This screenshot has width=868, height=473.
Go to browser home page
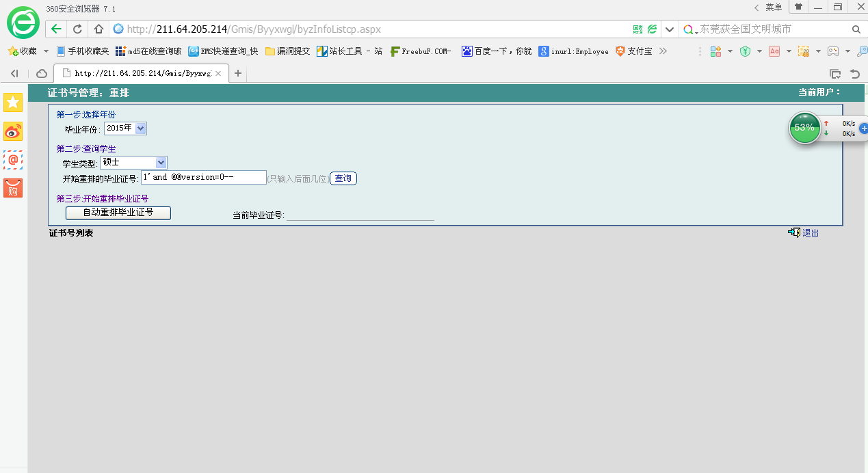pyautogui.click(x=98, y=29)
